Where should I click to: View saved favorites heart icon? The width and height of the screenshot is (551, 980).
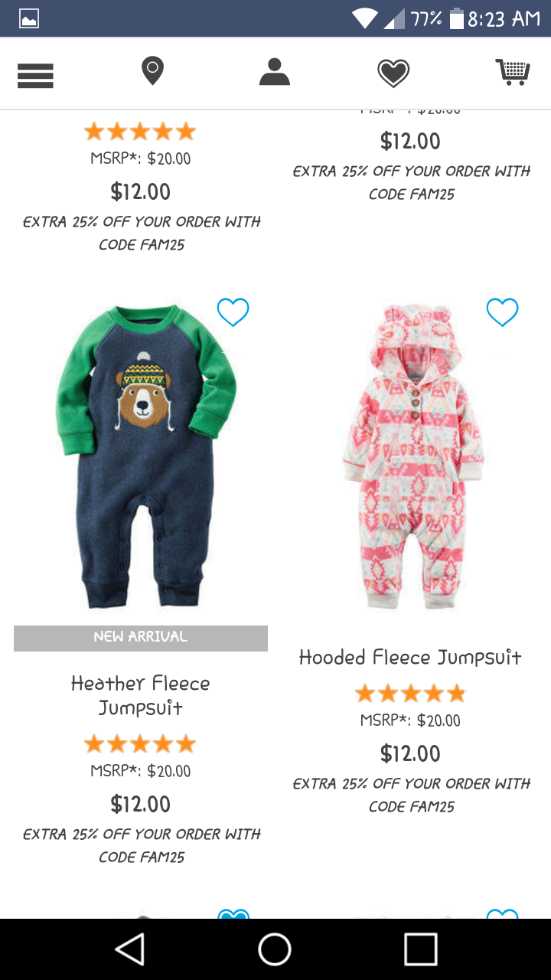click(393, 74)
